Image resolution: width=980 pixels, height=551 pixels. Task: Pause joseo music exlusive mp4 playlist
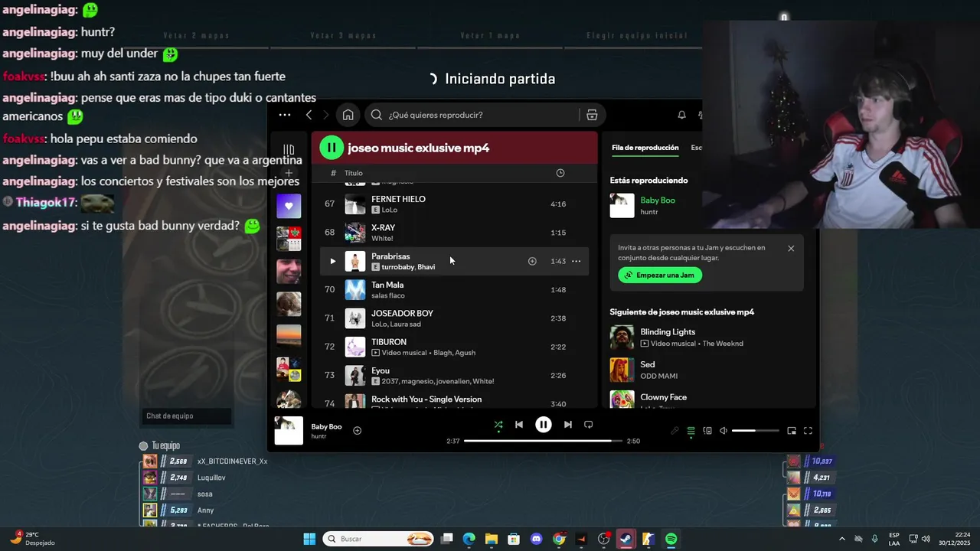coord(332,148)
